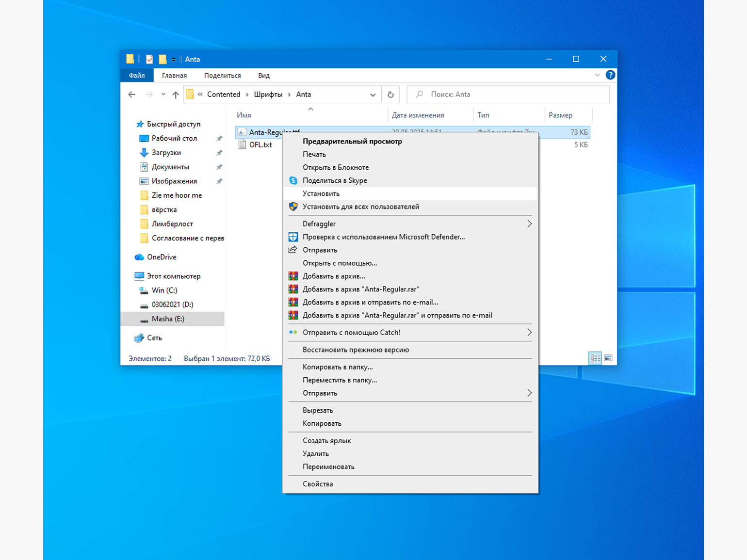
Task: Open the address bar history dropdown
Action: pyautogui.click(x=373, y=95)
